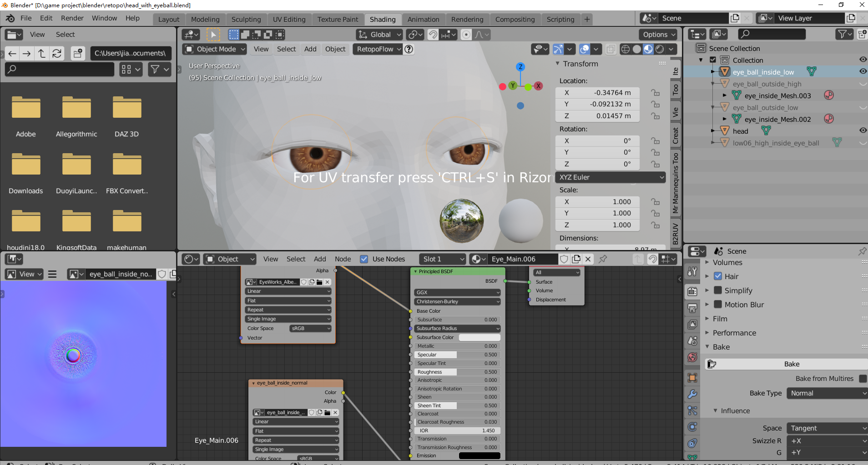The width and height of the screenshot is (868, 465).
Task: Enable the Simplify checkbox
Action: [718, 290]
